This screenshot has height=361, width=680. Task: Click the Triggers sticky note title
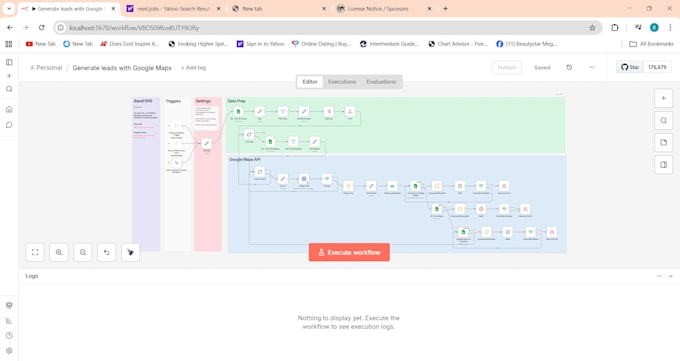[x=173, y=101]
